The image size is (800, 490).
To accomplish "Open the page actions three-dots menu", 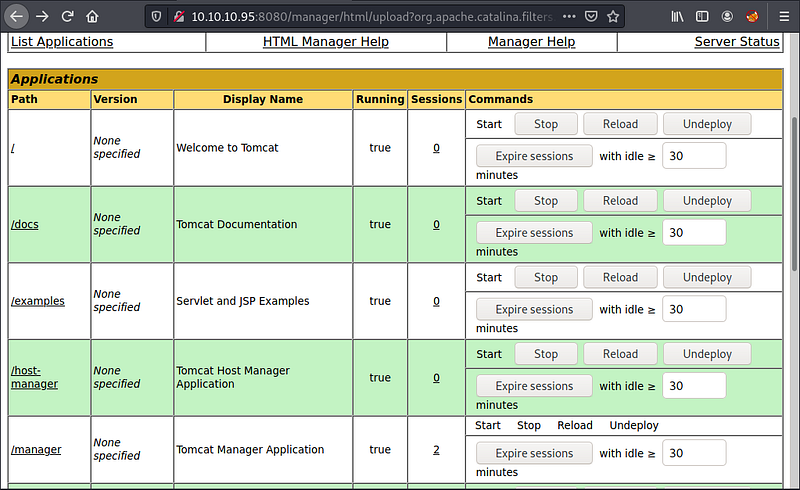I will pos(569,17).
